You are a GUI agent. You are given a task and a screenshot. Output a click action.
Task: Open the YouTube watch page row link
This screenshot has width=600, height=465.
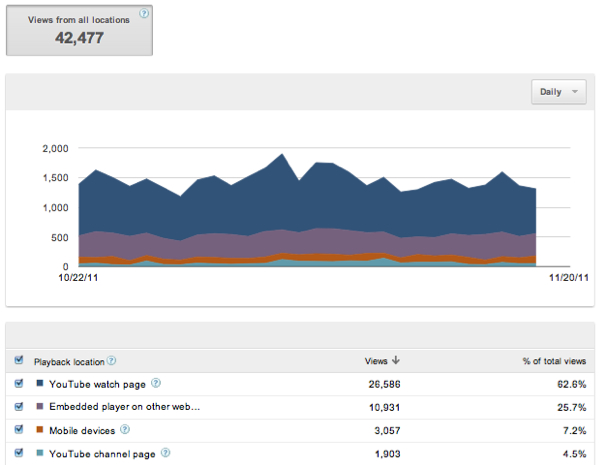[97, 384]
